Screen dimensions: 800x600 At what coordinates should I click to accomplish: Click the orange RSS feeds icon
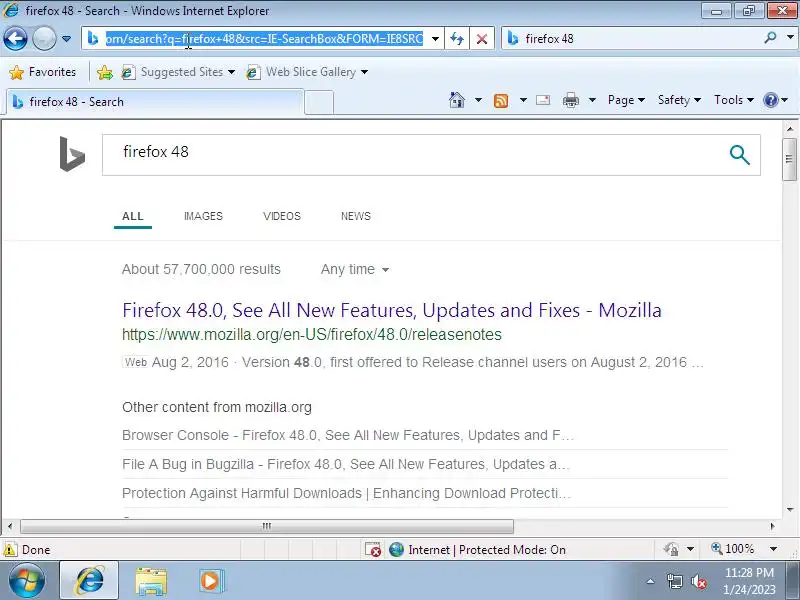(501, 101)
